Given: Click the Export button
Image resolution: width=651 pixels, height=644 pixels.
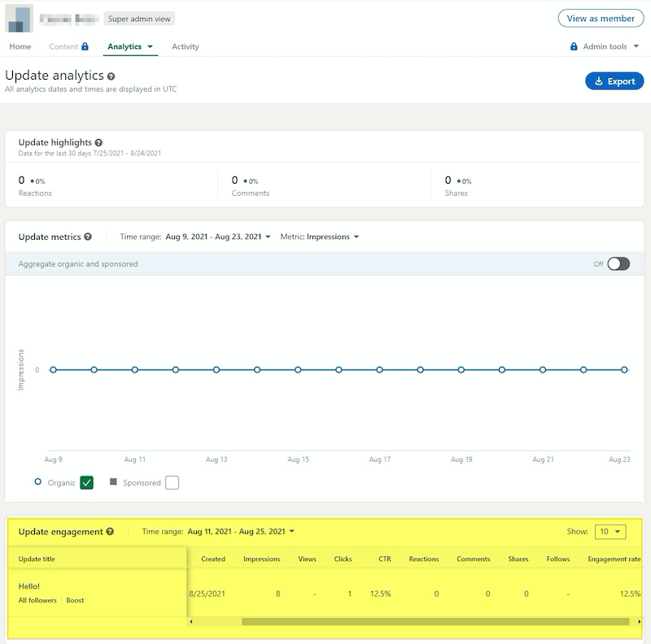Looking at the screenshot, I should pyautogui.click(x=614, y=81).
